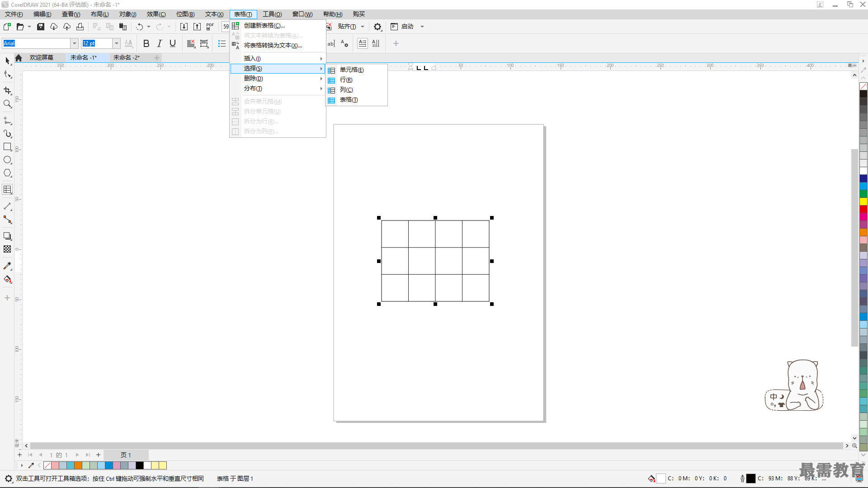Click the Save disk icon

point(41,27)
